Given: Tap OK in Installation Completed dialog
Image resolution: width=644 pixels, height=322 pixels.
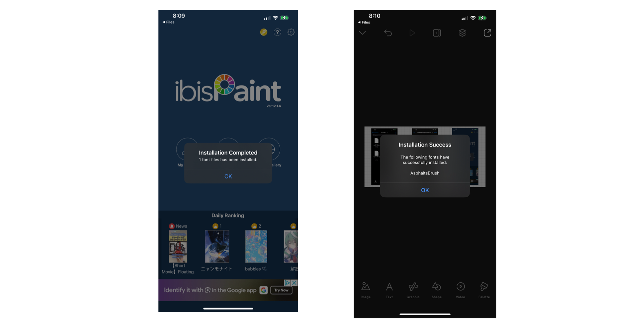Looking at the screenshot, I should click(x=228, y=176).
